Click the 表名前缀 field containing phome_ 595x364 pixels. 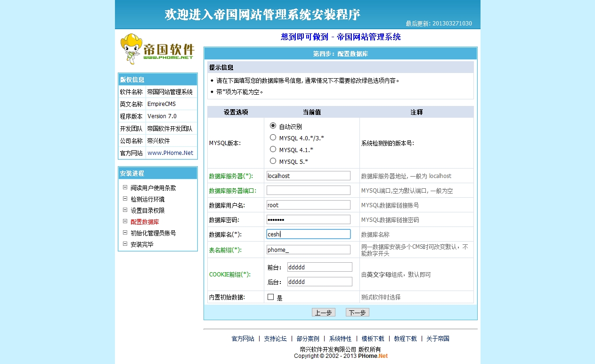(x=309, y=250)
